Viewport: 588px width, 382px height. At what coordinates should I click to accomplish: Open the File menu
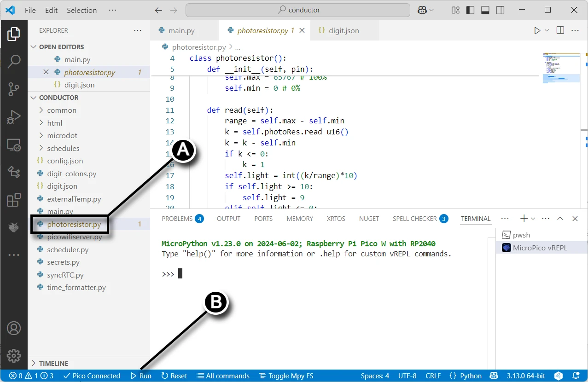point(30,10)
